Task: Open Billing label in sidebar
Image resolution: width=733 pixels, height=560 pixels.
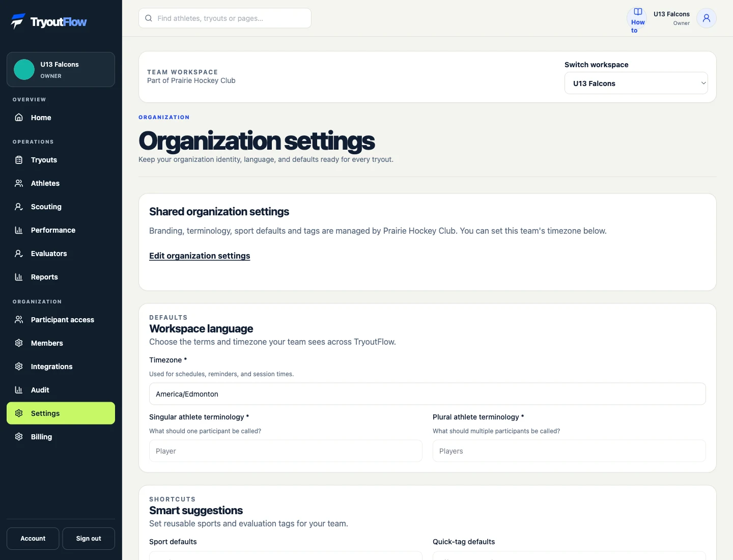Action: (41, 437)
